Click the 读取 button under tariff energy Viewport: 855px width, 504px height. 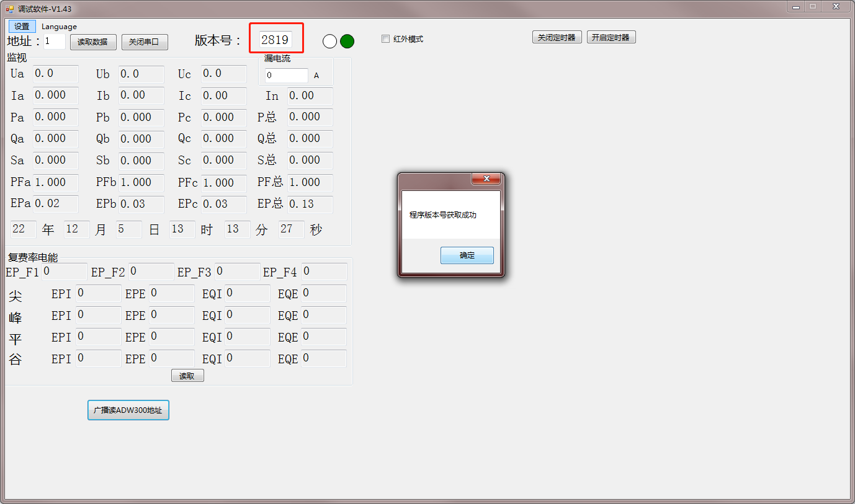point(187,376)
